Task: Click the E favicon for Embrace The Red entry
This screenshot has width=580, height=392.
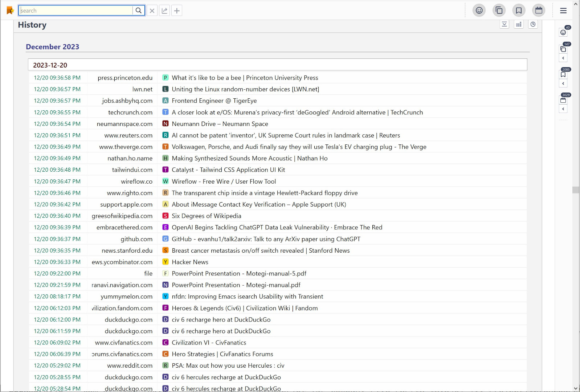Action: click(166, 228)
